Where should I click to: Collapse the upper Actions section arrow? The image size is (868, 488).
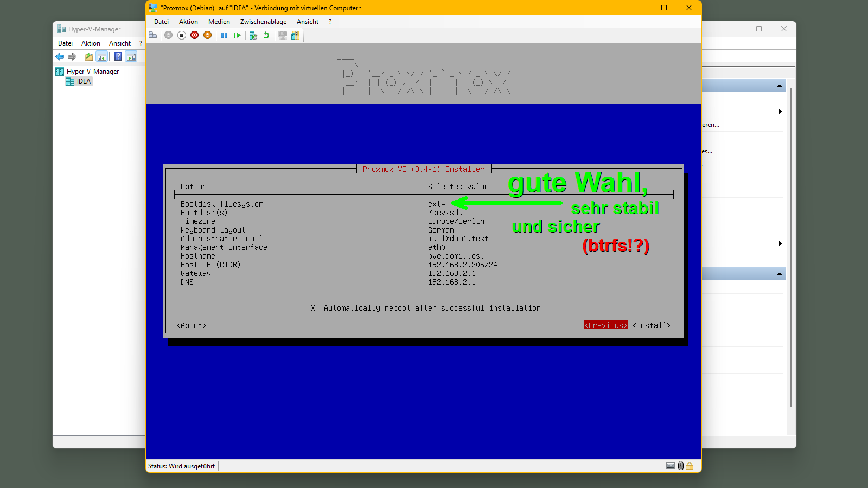780,86
